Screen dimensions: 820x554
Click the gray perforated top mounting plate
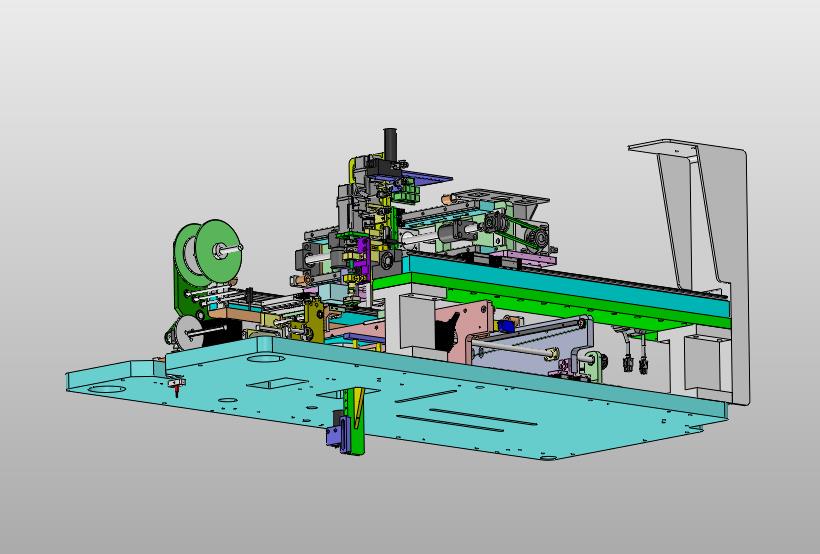500,198
